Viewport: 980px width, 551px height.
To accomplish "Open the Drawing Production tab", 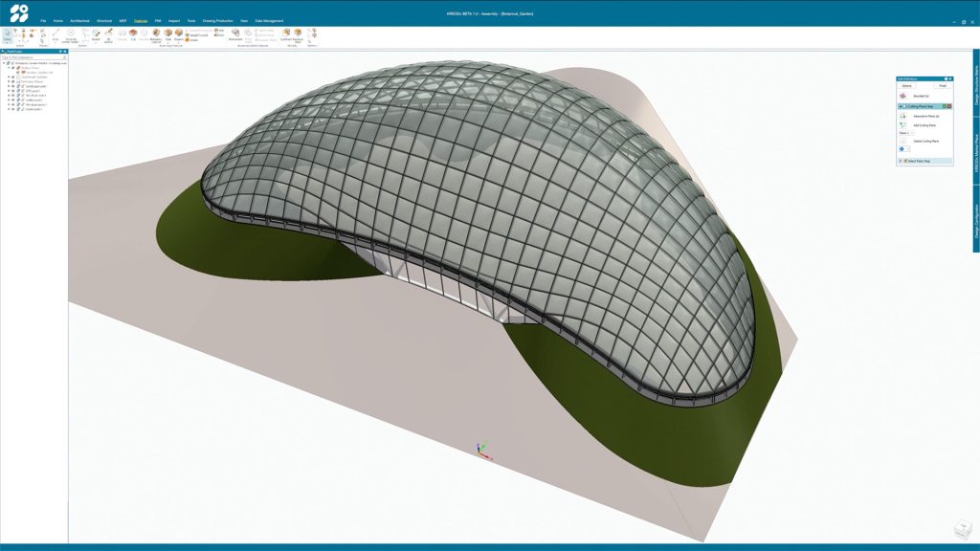I will (x=216, y=20).
